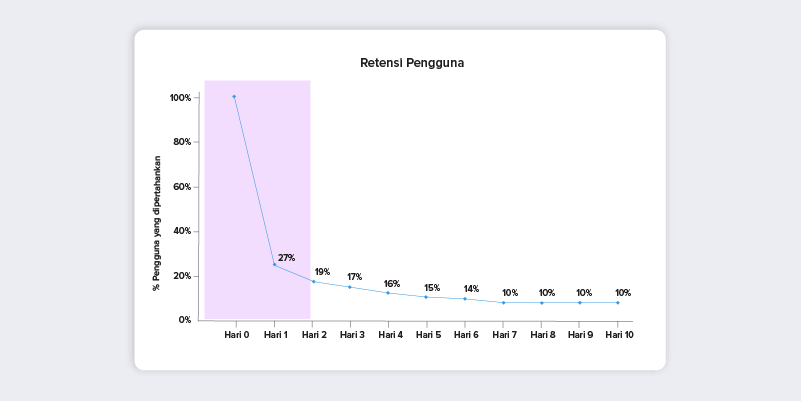Select the 14% data label
801x401 pixels.
pos(471,289)
